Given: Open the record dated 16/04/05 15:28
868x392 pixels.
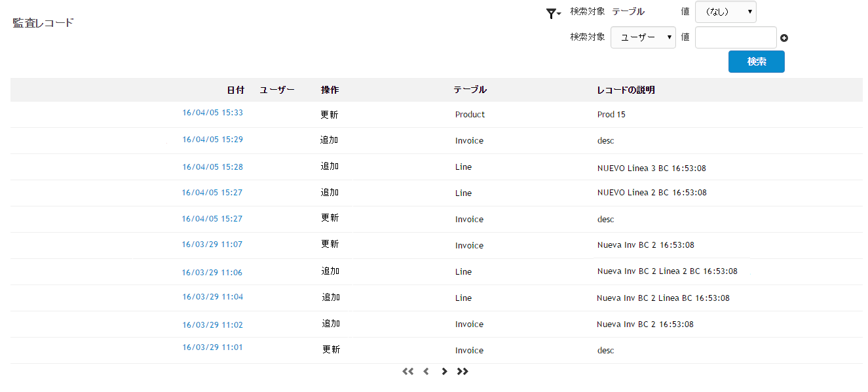Looking at the screenshot, I should click(x=212, y=167).
